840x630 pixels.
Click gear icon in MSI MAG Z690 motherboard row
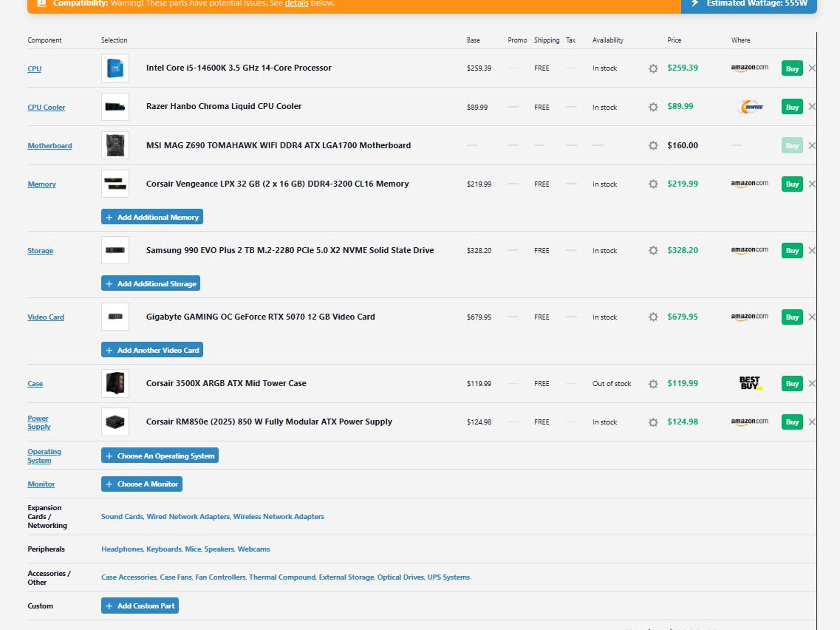[653, 146]
